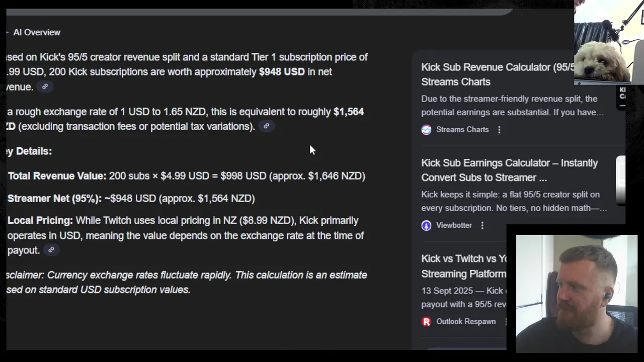Click the "Streams Charts" source name
This screenshot has width=644, height=362.
pos(462,130)
